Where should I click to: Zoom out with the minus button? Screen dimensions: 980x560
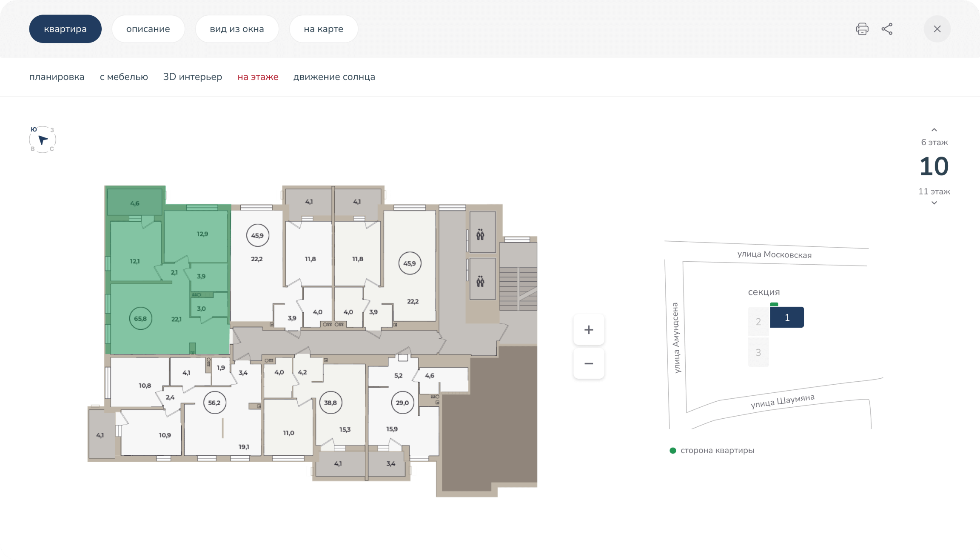(x=589, y=363)
